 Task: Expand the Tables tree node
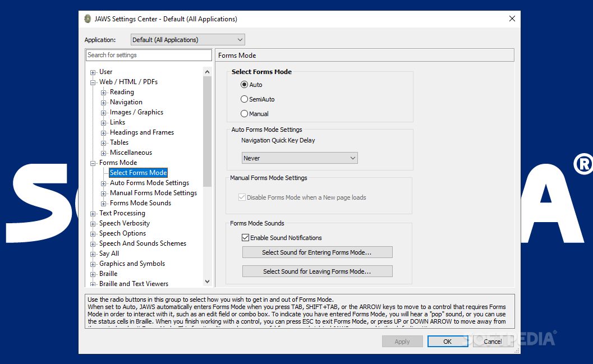(103, 143)
